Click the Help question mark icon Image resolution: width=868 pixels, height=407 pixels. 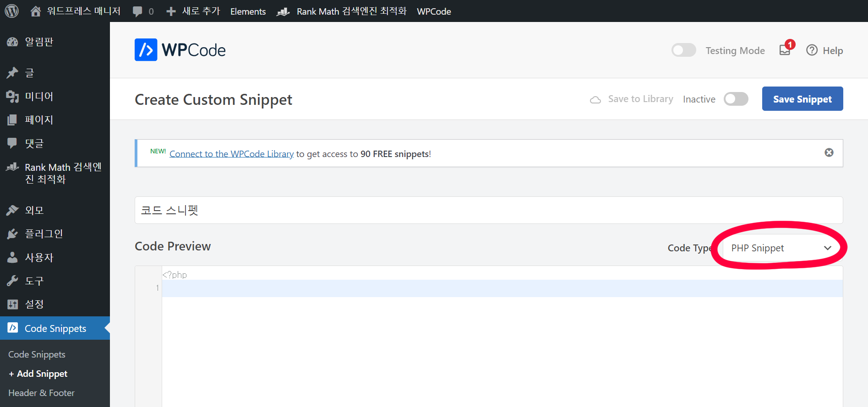coord(812,50)
